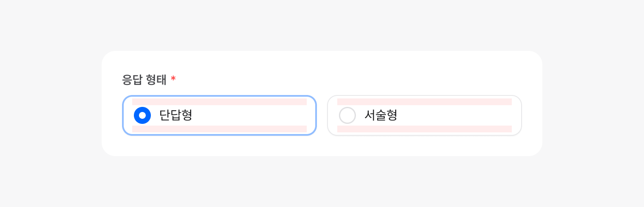Click the white dot inside the blue radio
Image resolution: width=644 pixels, height=207 pixels.
pyautogui.click(x=142, y=115)
